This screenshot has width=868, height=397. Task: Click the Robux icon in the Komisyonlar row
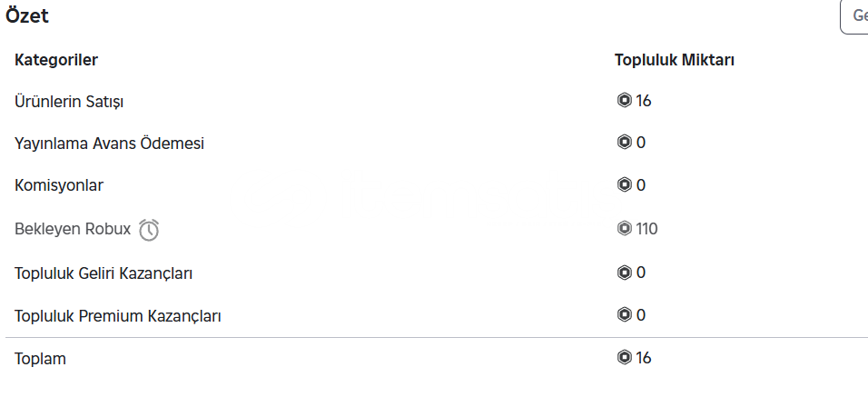(624, 185)
